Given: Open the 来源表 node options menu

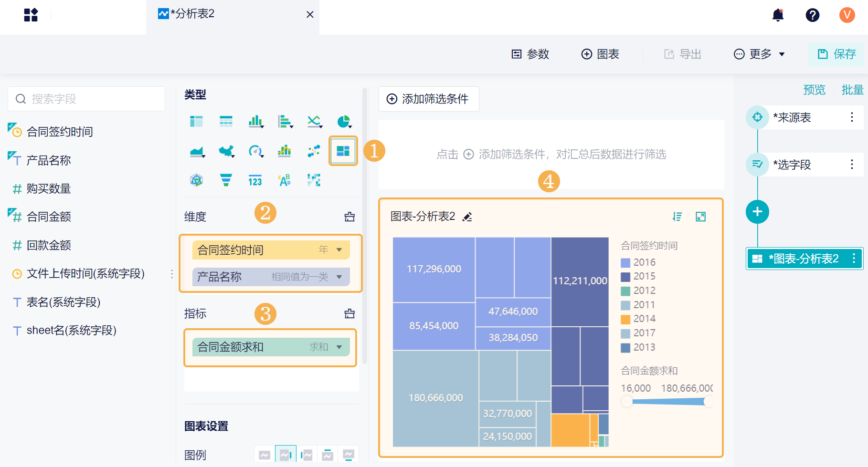Looking at the screenshot, I should pyautogui.click(x=852, y=117).
